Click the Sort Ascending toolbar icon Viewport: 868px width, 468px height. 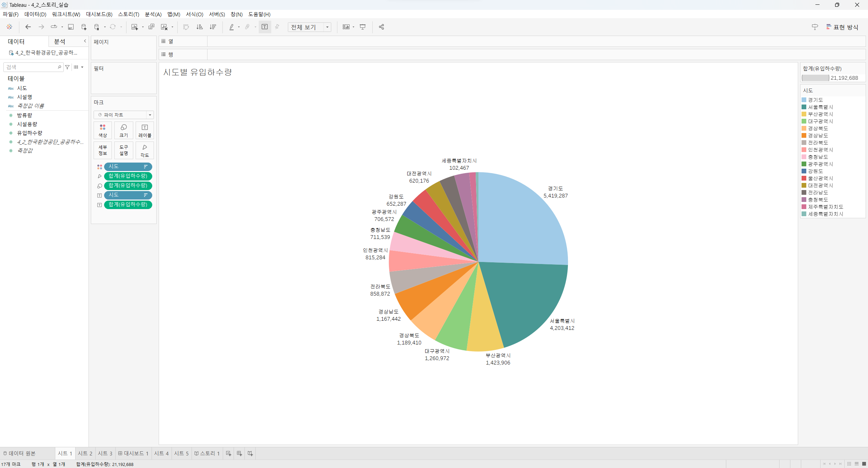point(199,27)
